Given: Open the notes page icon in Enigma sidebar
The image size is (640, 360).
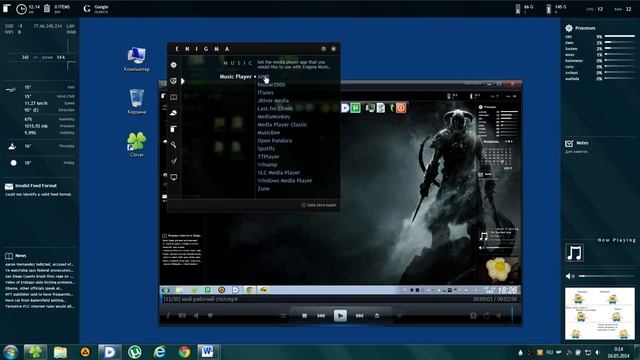Looking at the screenshot, I should 173,129.
